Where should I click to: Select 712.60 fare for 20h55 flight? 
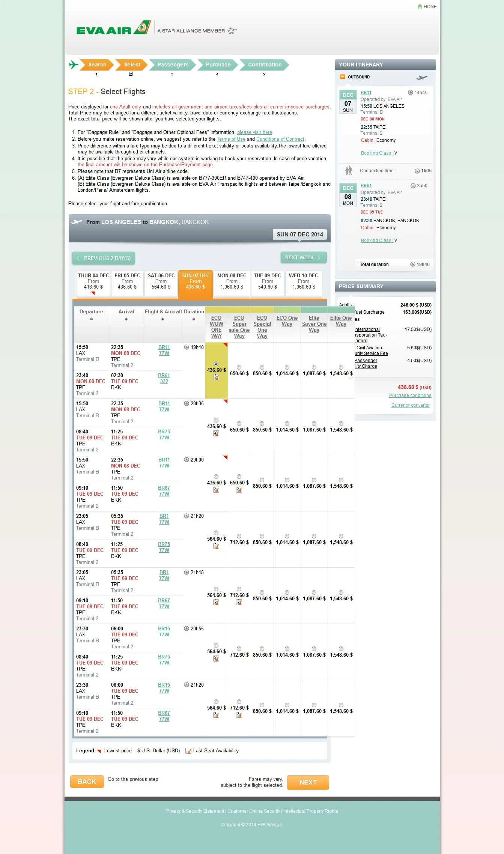click(239, 649)
